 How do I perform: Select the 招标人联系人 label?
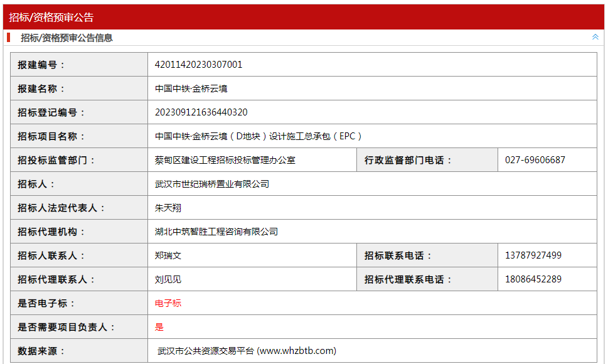point(51,256)
